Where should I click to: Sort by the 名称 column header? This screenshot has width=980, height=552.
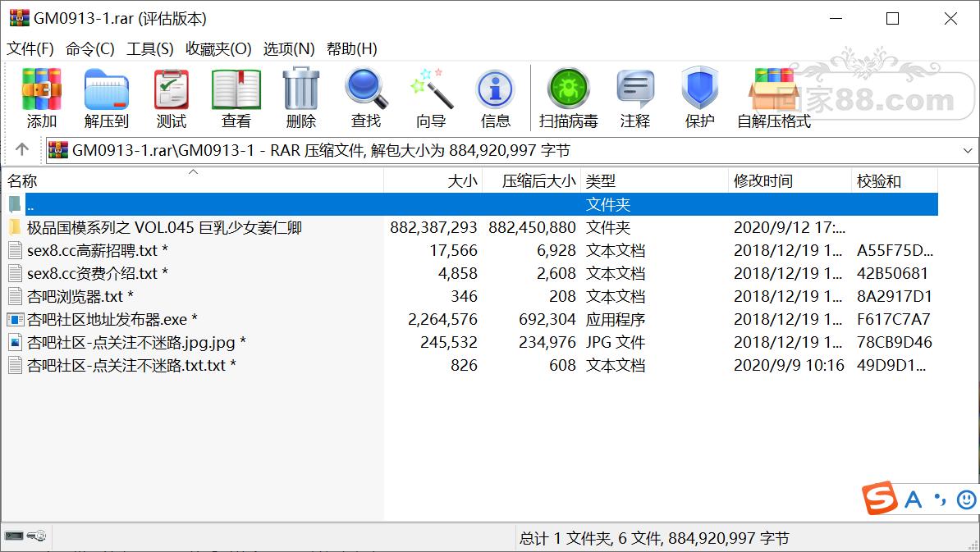(192, 181)
